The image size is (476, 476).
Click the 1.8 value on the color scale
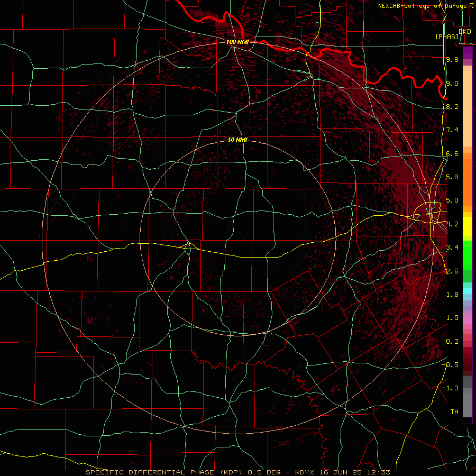point(452,295)
